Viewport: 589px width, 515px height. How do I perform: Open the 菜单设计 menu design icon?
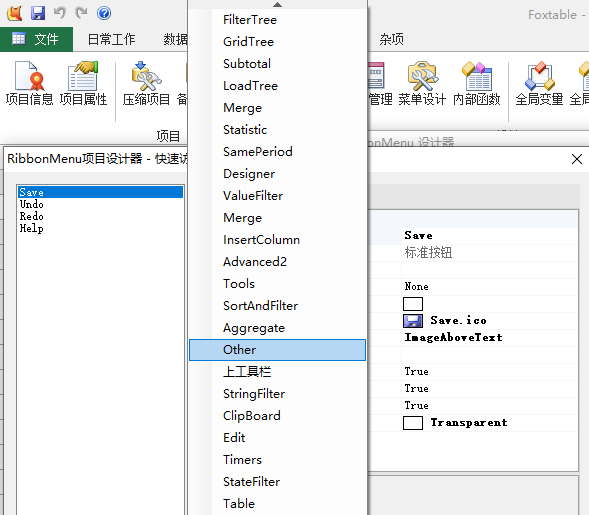point(422,83)
